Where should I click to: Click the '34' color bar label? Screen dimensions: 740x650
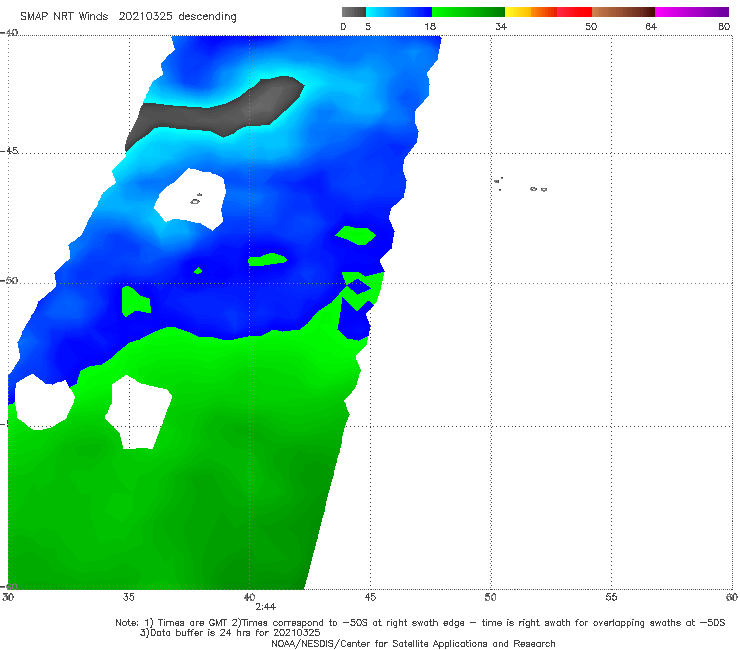501,26
